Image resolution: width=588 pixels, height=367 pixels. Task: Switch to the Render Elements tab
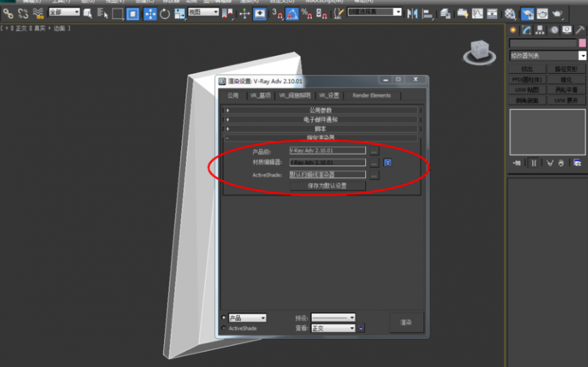coord(372,96)
